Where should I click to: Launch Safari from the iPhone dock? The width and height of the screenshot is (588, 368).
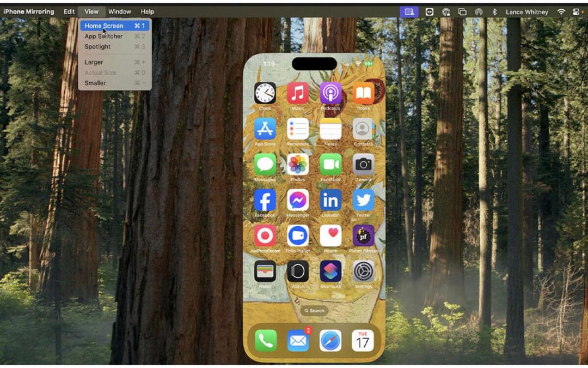pos(330,341)
